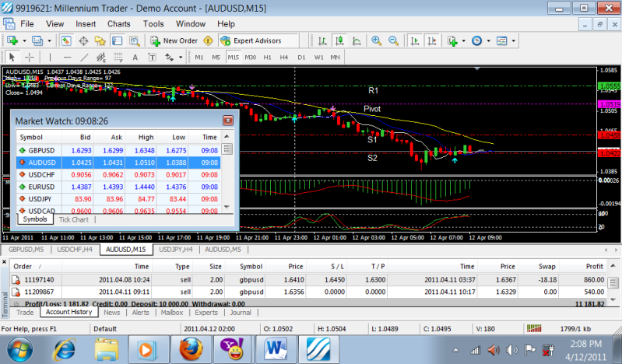Image resolution: width=622 pixels, height=364 pixels.
Task: Switch chart to M30 timeframe
Action: tap(251, 58)
